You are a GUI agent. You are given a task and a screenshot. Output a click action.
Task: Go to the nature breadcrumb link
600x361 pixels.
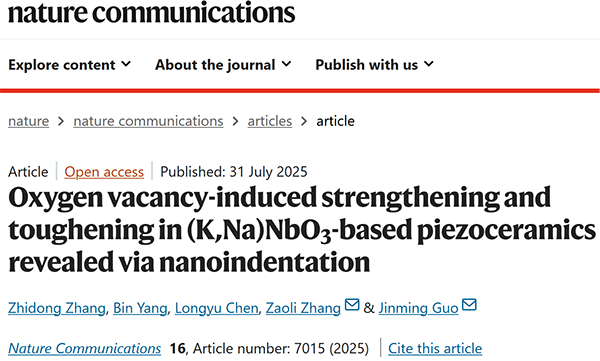pos(29,121)
